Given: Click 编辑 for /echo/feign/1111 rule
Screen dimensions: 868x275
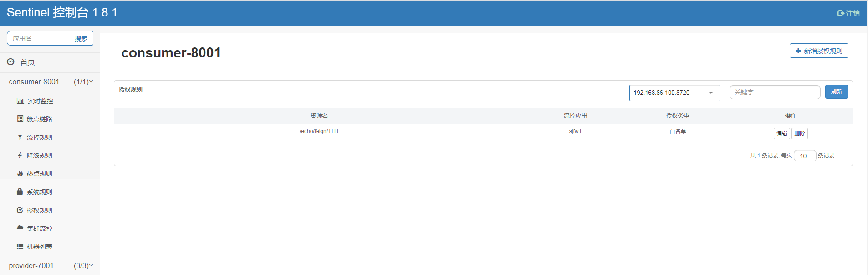Looking at the screenshot, I should point(781,133).
